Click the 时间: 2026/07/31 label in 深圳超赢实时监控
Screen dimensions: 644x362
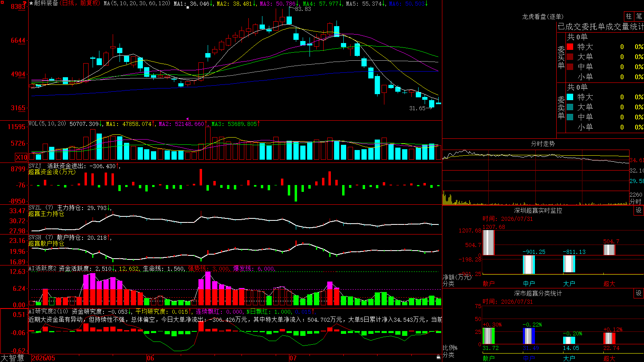click(x=508, y=219)
